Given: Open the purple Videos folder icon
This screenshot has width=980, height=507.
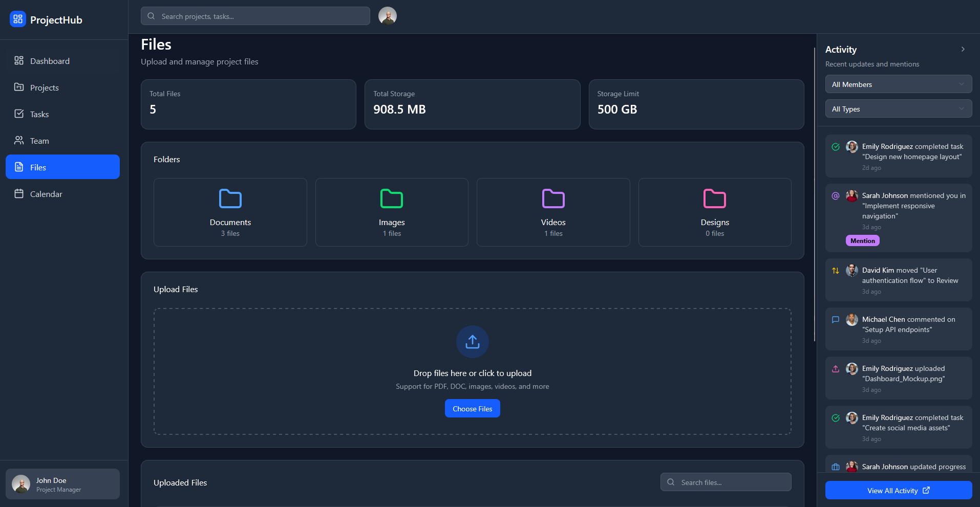Looking at the screenshot, I should tap(553, 199).
